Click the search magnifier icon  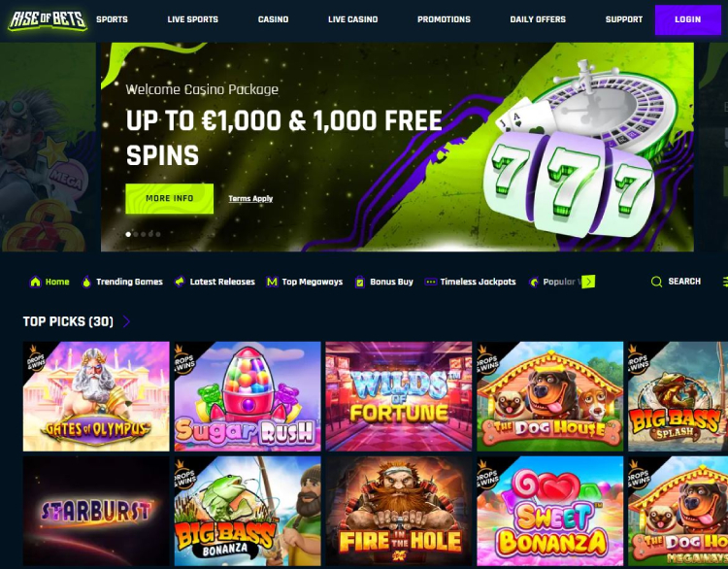pos(656,282)
